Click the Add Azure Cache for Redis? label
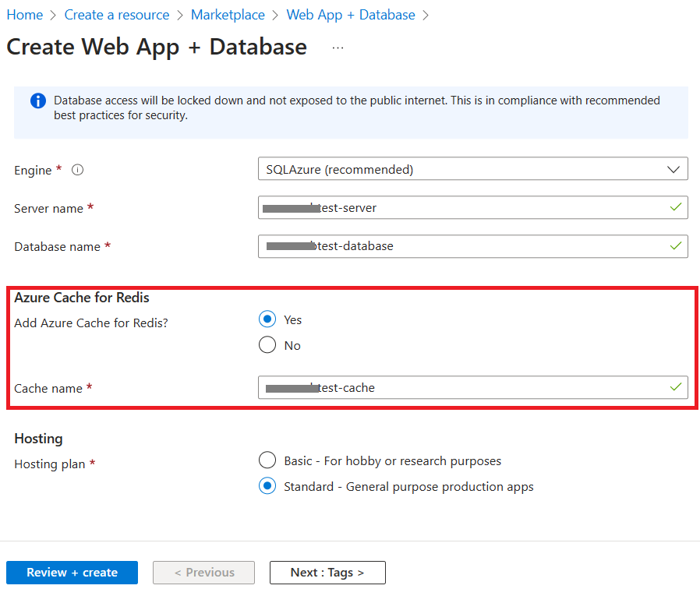The height and width of the screenshot is (596, 700). click(91, 323)
